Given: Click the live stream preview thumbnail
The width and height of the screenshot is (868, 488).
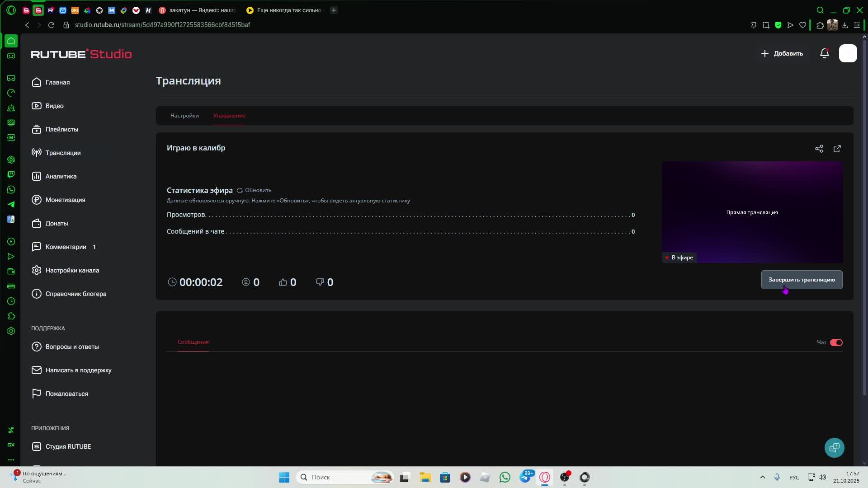Looking at the screenshot, I should coord(752,212).
